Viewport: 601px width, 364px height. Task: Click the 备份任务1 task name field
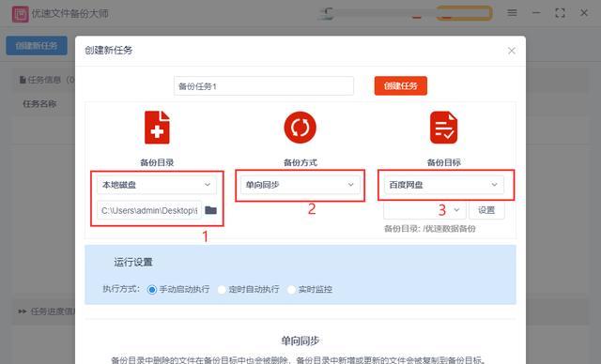(264, 86)
